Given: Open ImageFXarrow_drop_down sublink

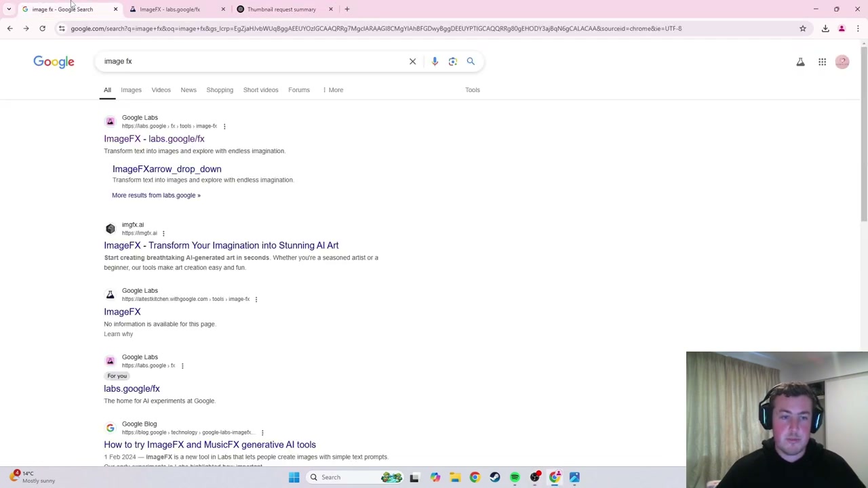Looking at the screenshot, I should pyautogui.click(x=167, y=169).
